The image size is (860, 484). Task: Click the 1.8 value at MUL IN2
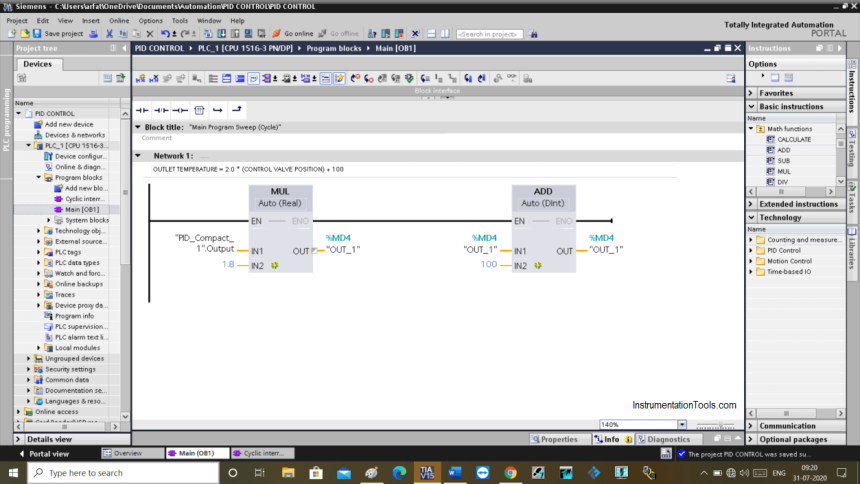coord(228,264)
